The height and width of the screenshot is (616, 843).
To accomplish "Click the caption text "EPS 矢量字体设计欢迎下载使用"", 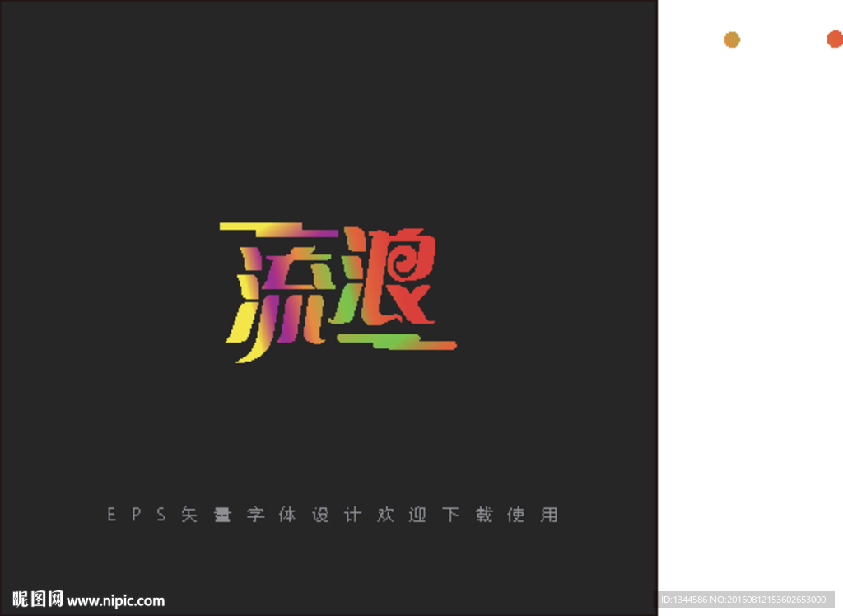I will (x=333, y=515).
